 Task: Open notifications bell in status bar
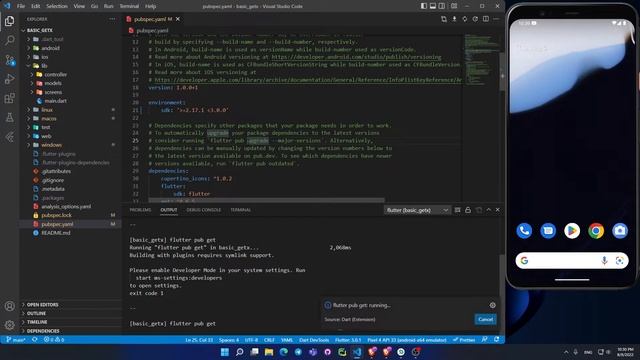[x=496, y=340]
